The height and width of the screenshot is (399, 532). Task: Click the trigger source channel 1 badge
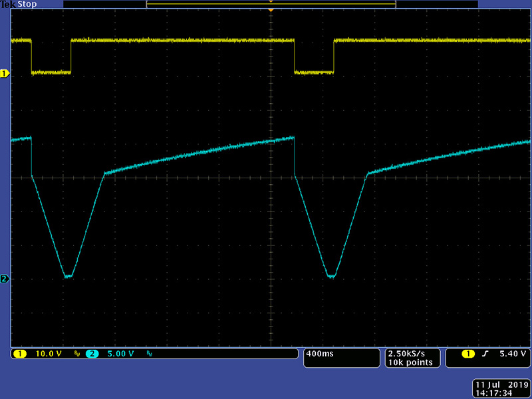coord(468,354)
